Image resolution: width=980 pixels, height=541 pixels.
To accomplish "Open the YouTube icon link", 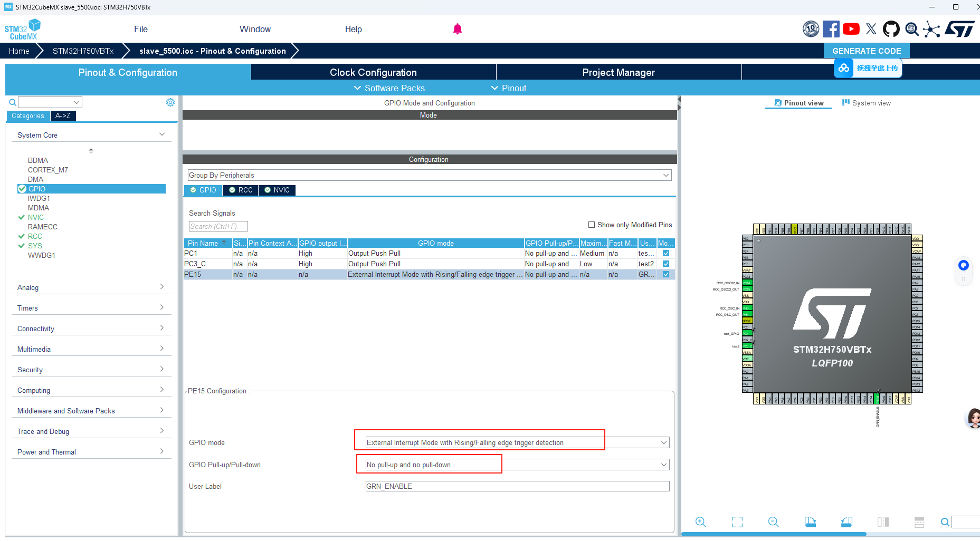I will (851, 29).
